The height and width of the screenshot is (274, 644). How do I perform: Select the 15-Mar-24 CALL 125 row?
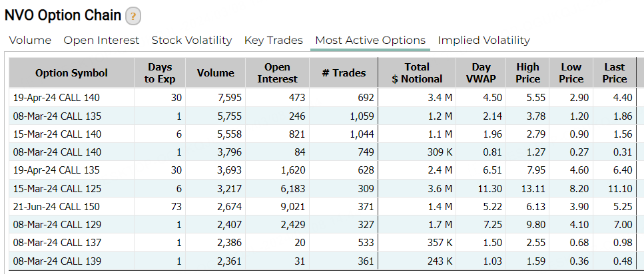click(x=322, y=189)
